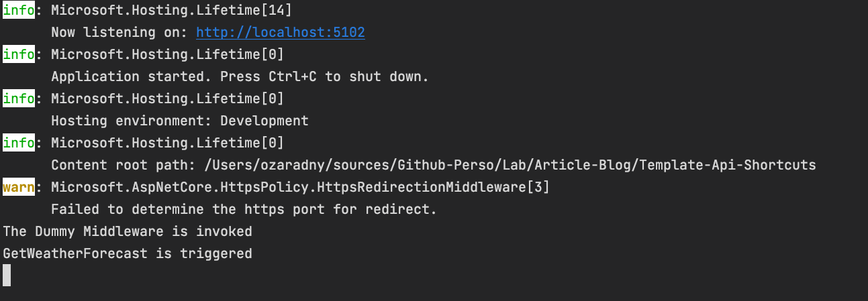The image size is (868, 301).
Task: Click "GetWeatherForecast is triggered" output line
Action: [x=128, y=253]
